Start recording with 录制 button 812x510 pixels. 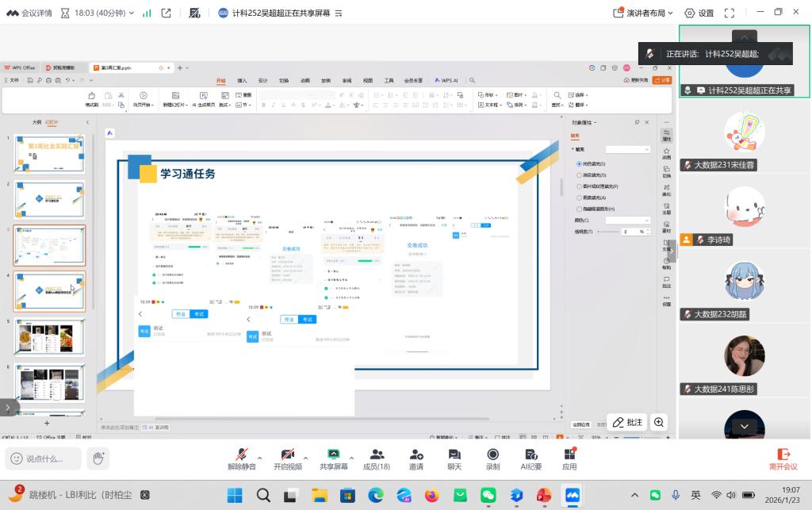[x=492, y=458]
